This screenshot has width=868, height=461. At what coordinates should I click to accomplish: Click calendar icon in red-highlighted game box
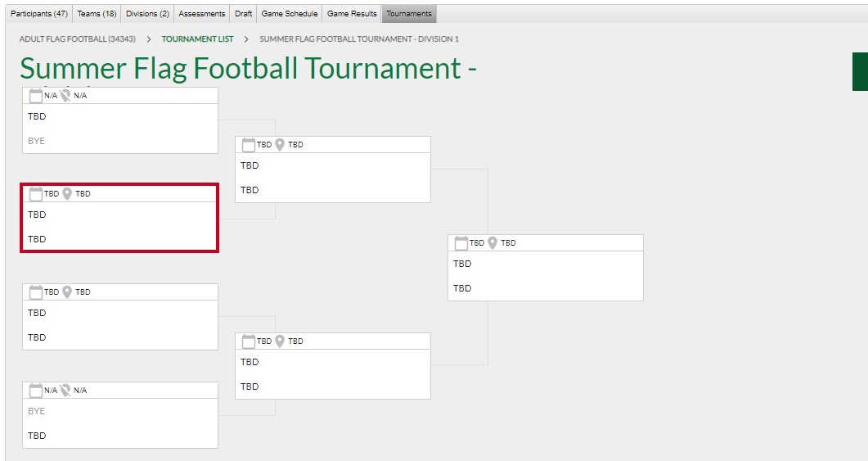click(35, 194)
